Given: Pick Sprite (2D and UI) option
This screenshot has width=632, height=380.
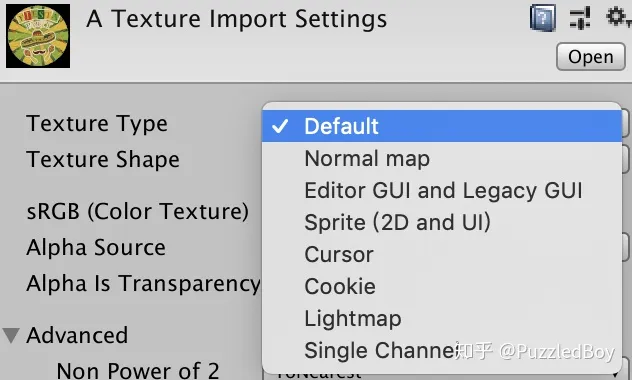Looking at the screenshot, I should coord(442,222).
